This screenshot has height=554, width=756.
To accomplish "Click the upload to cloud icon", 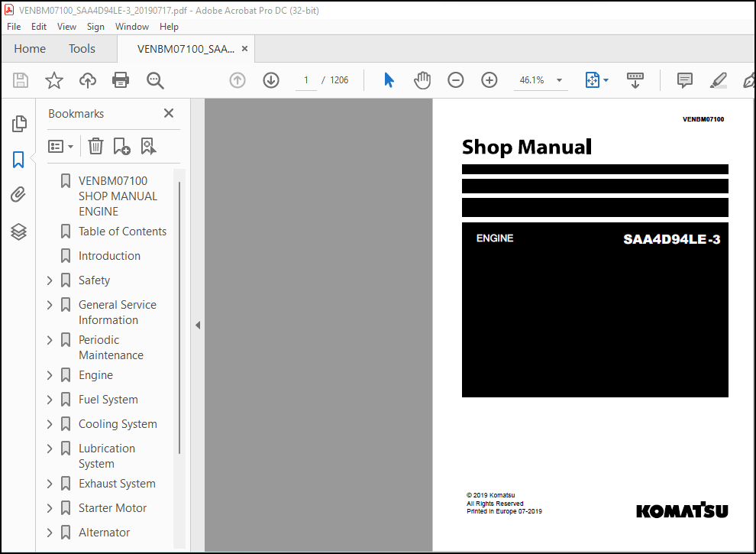I will (87, 80).
